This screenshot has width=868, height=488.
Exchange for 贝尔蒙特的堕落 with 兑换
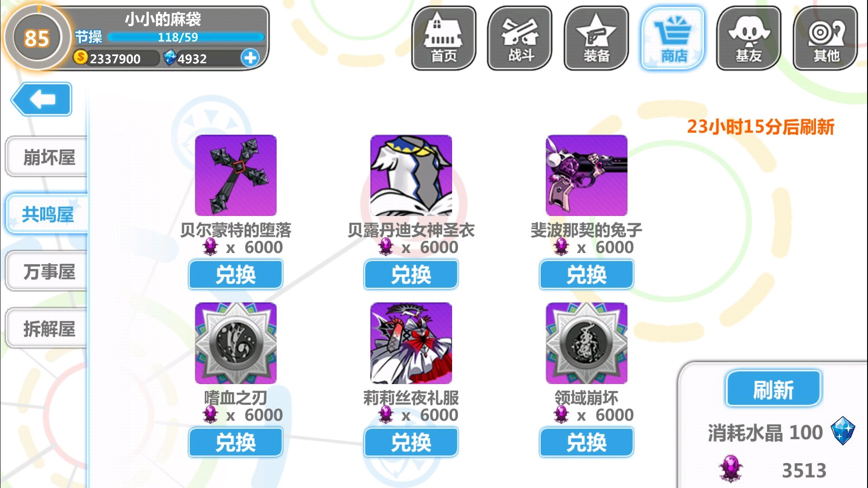point(236,274)
